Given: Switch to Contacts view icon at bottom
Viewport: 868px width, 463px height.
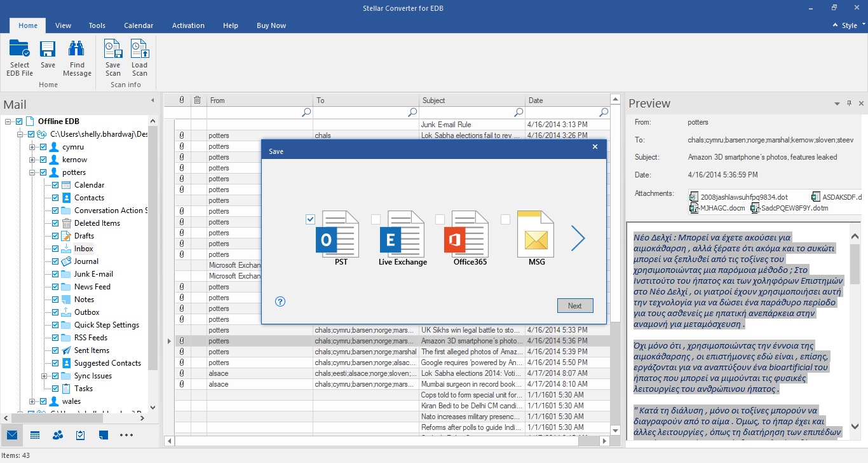Looking at the screenshot, I should [x=58, y=435].
